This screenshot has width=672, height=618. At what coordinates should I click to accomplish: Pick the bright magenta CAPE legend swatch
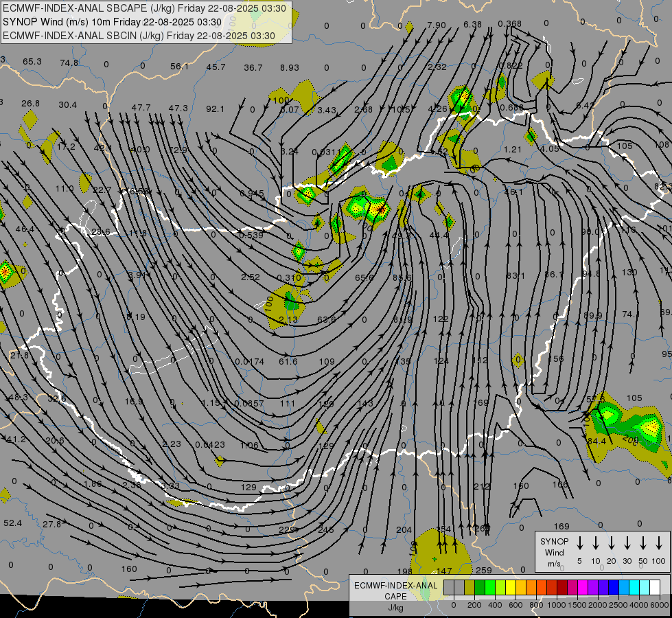[x=583, y=587]
